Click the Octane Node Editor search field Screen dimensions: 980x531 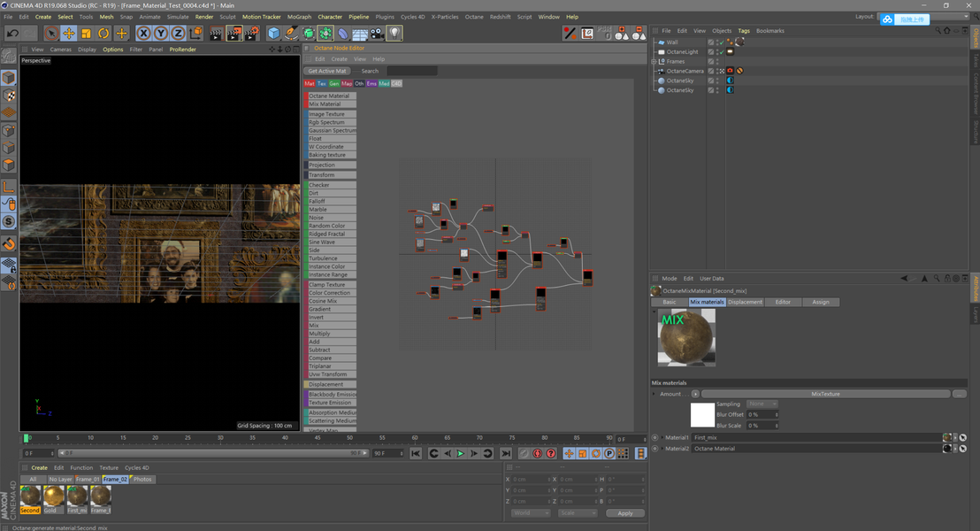(x=412, y=72)
